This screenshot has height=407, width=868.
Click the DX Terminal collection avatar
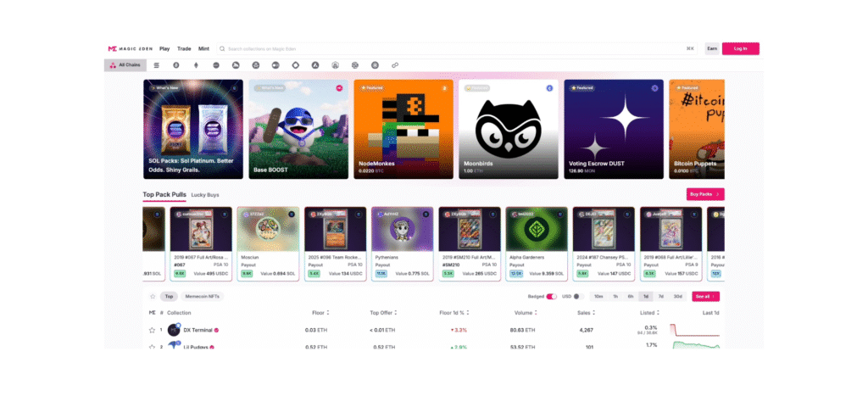(x=174, y=330)
